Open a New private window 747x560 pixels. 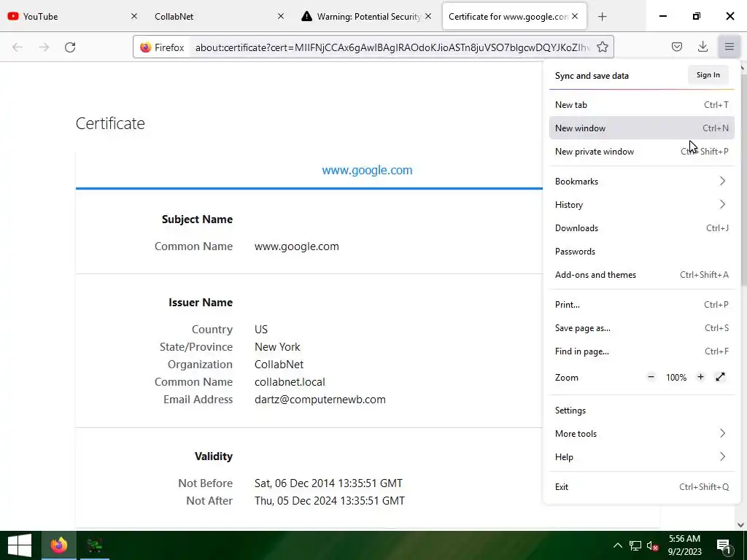(x=642, y=152)
